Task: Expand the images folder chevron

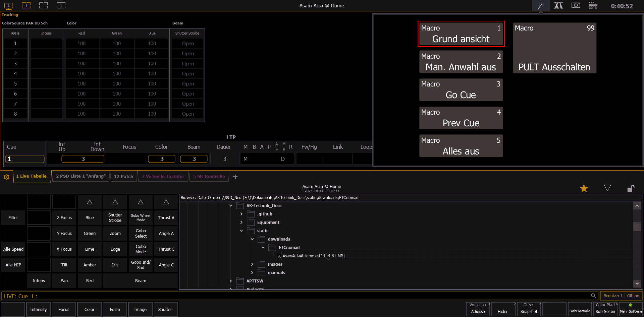Action: point(252,264)
